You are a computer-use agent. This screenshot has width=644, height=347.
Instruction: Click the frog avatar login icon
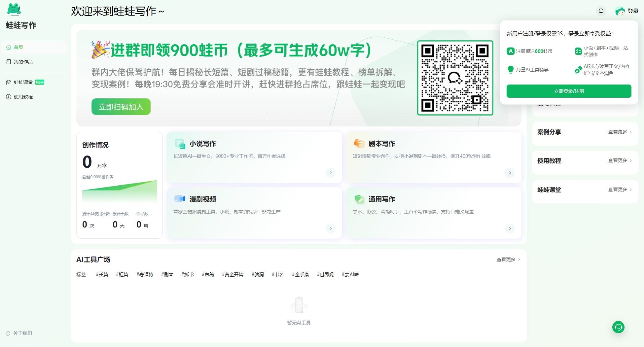620,11
